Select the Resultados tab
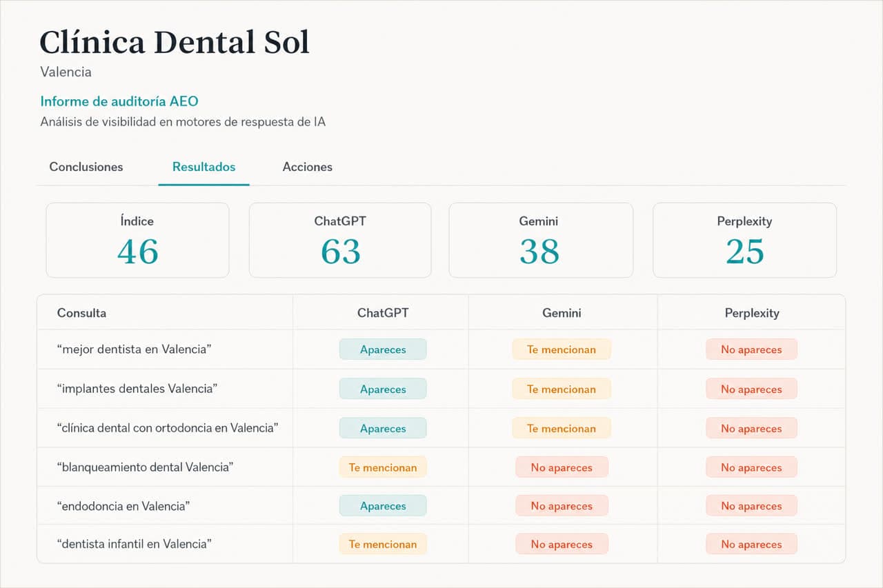 [204, 167]
